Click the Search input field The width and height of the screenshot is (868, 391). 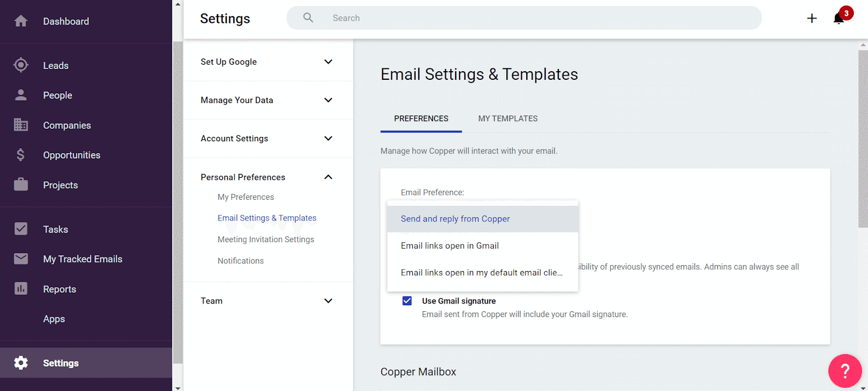point(524,18)
